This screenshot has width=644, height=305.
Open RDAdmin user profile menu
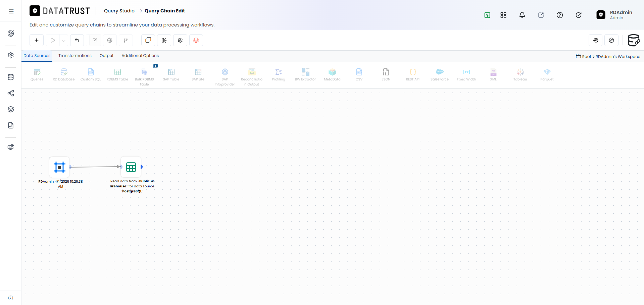pyautogui.click(x=614, y=15)
